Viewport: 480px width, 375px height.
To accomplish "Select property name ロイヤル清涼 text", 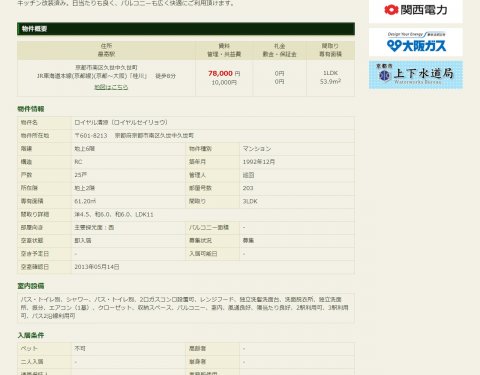I will point(121,122).
